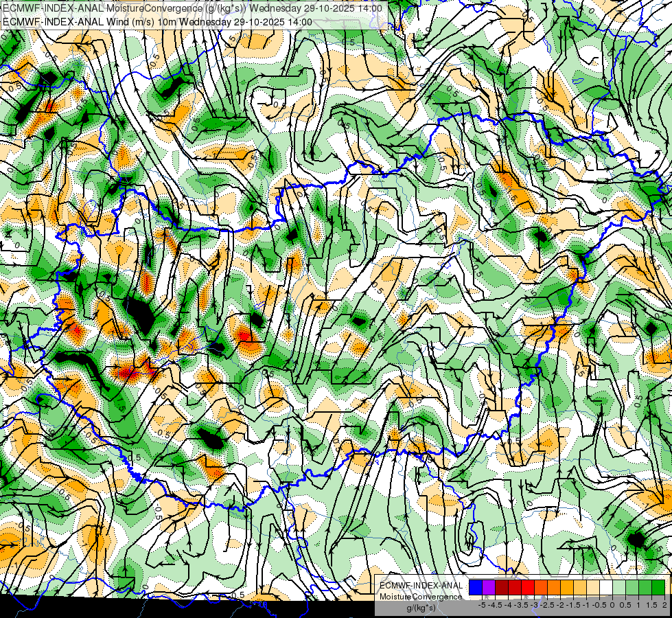Image resolution: width=672 pixels, height=618 pixels.
Task: Click the dark red swatch between -4.5 and -4
Action: tap(502, 587)
